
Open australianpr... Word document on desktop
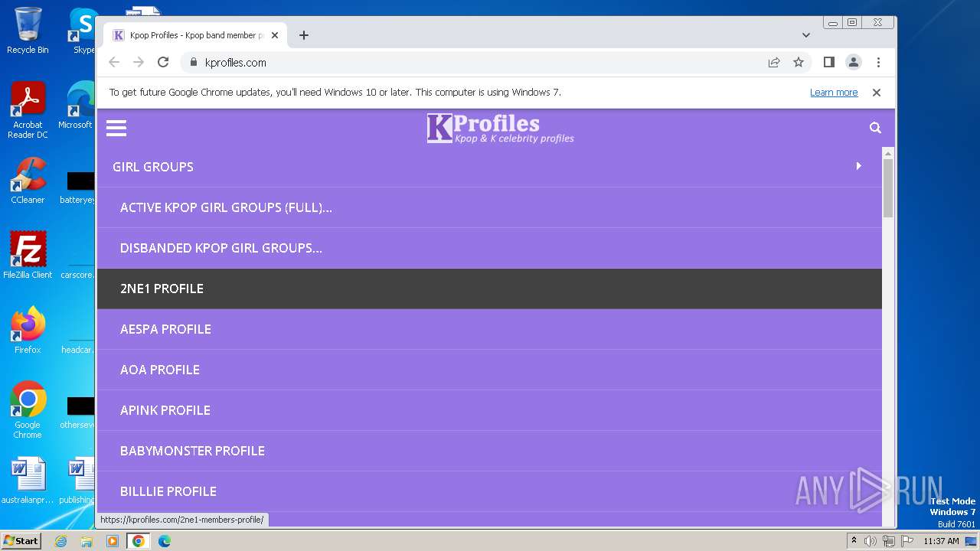(x=28, y=481)
